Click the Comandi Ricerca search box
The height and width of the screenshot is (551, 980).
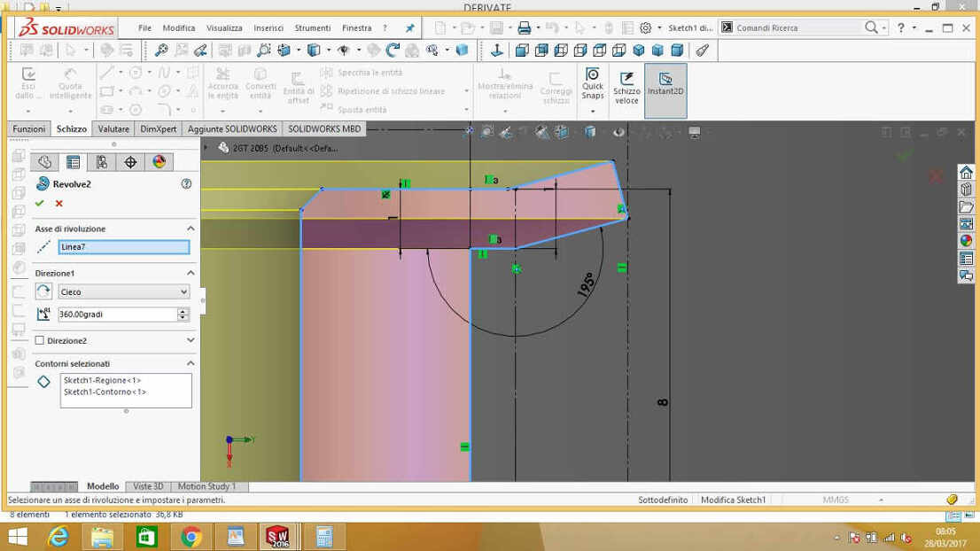[797, 28]
